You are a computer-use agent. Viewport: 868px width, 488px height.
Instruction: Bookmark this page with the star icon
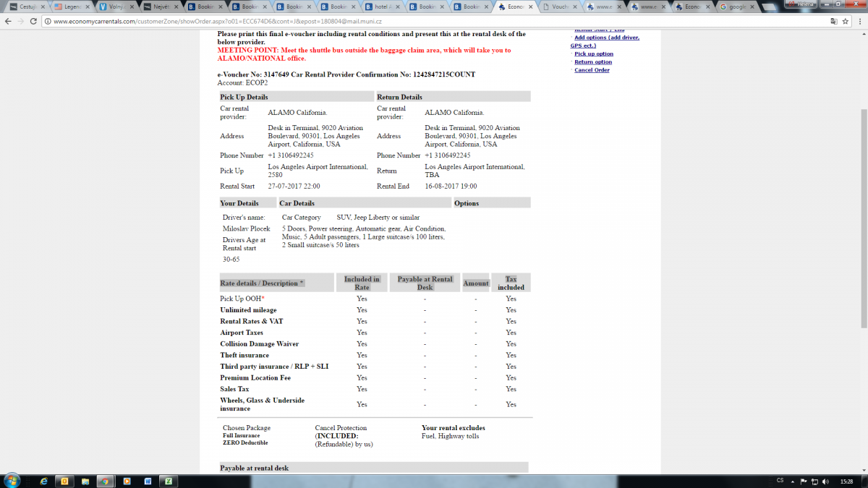(x=846, y=21)
